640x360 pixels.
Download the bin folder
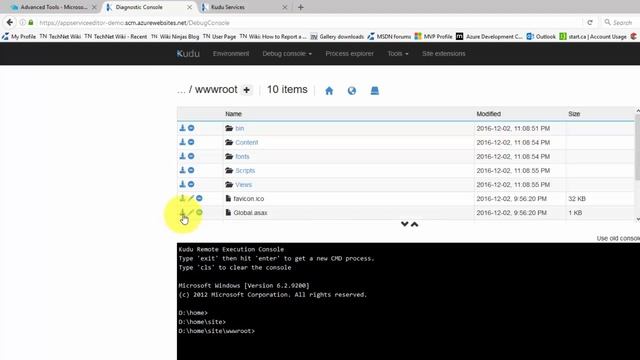click(182, 128)
